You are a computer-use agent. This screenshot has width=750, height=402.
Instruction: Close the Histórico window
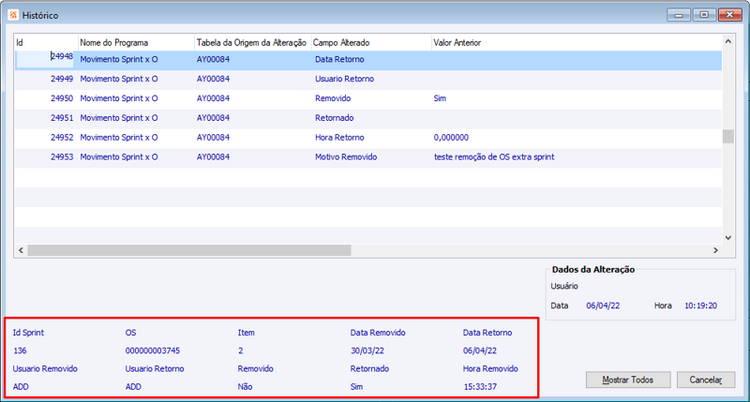coord(729,15)
